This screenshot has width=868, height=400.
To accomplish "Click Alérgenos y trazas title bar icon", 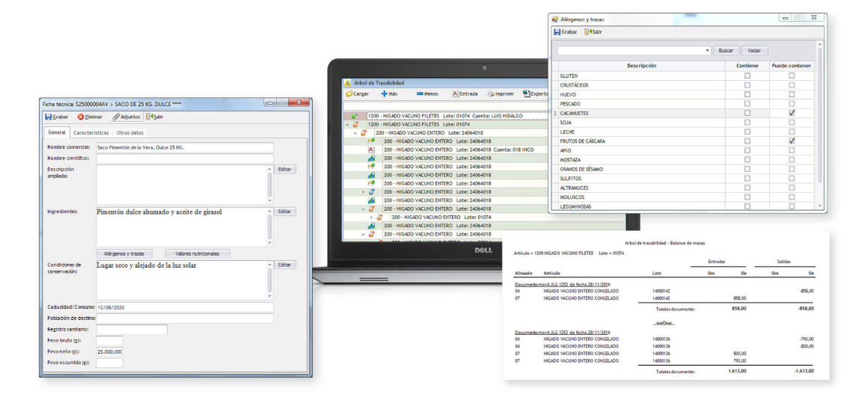I will click(x=555, y=19).
